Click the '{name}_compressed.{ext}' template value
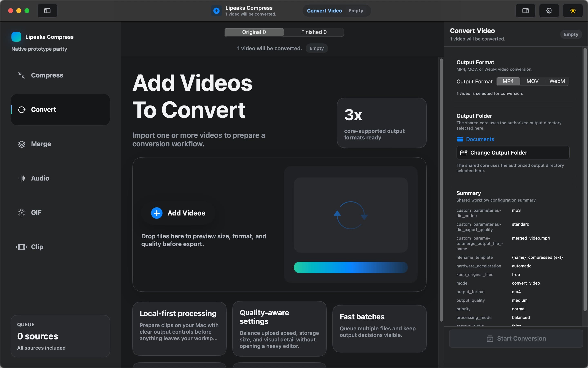Image resolution: width=588 pixels, height=368 pixels. [x=537, y=258]
